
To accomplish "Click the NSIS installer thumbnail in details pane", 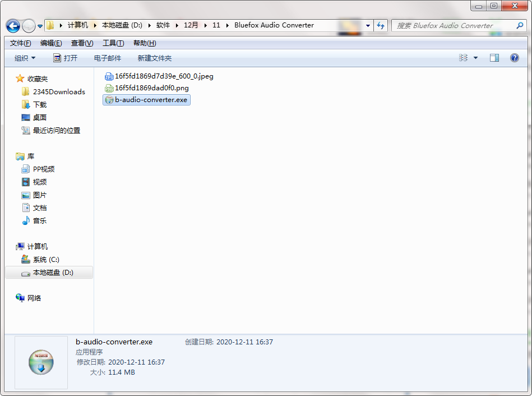I will coord(41,362).
